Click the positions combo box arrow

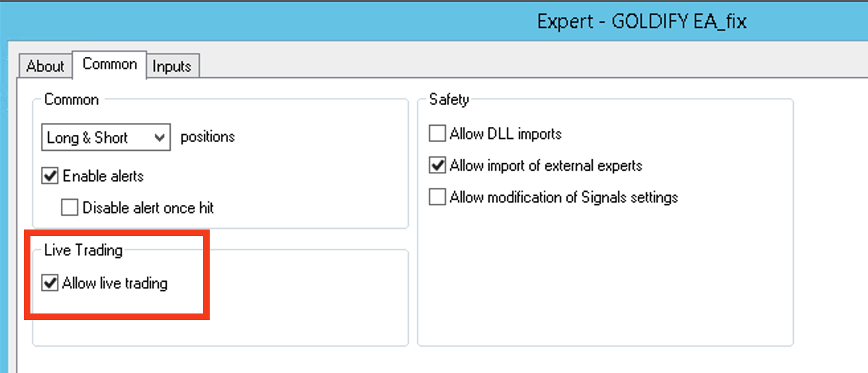pos(159,138)
